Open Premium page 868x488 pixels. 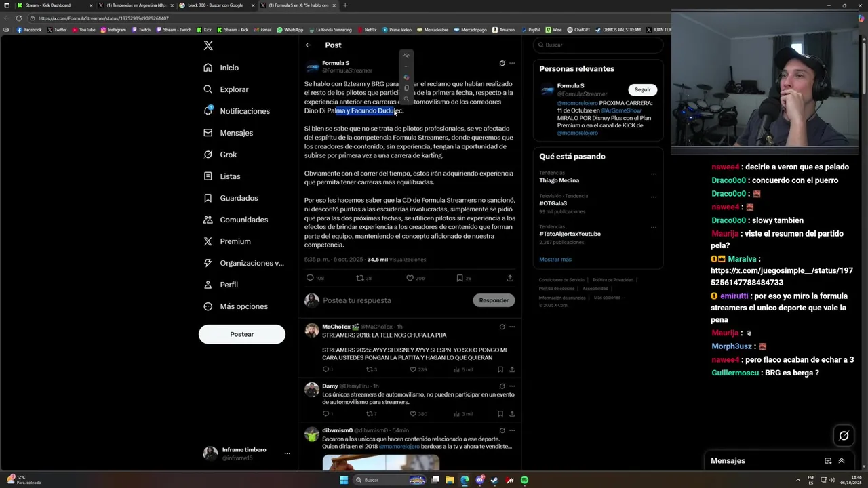pos(226,241)
